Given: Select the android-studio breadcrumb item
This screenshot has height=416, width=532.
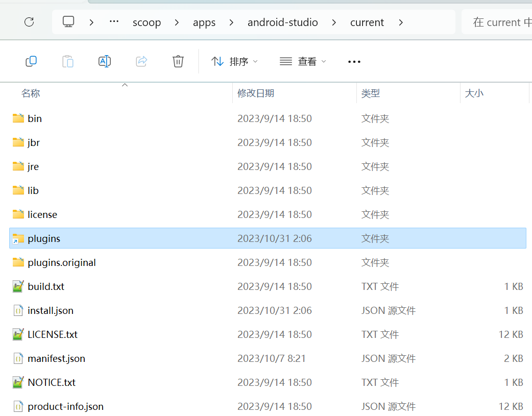Looking at the screenshot, I should (x=283, y=22).
